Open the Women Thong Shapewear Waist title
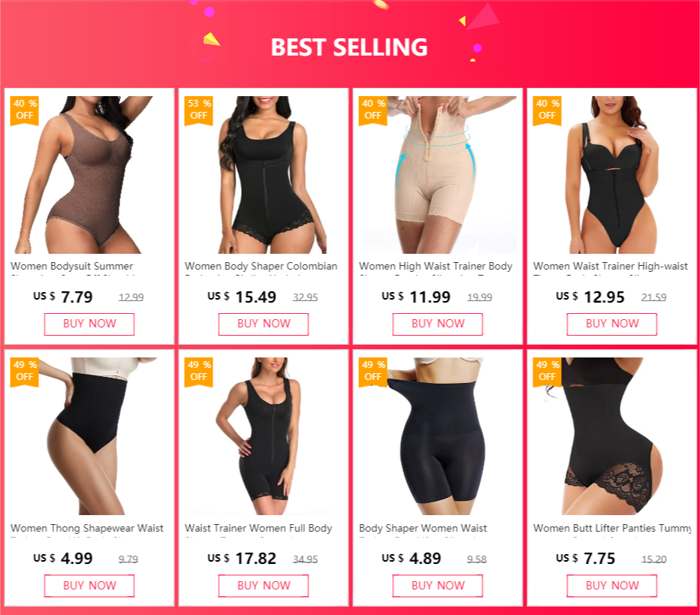The height and width of the screenshot is (615, 700). [x=87, y=529]
